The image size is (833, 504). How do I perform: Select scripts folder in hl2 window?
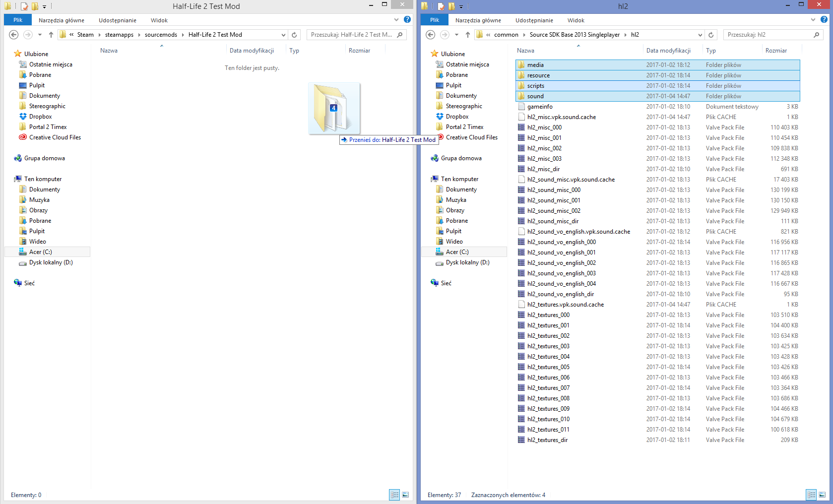[658, 86]
